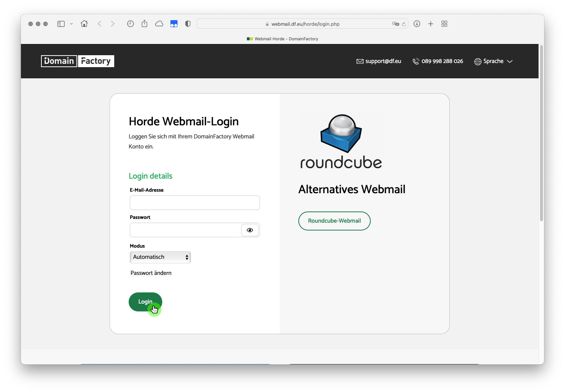The height and width of the screenshot is (392, 565).
Task: Toggle password visibility eye icon
Action: coord(250,230)
